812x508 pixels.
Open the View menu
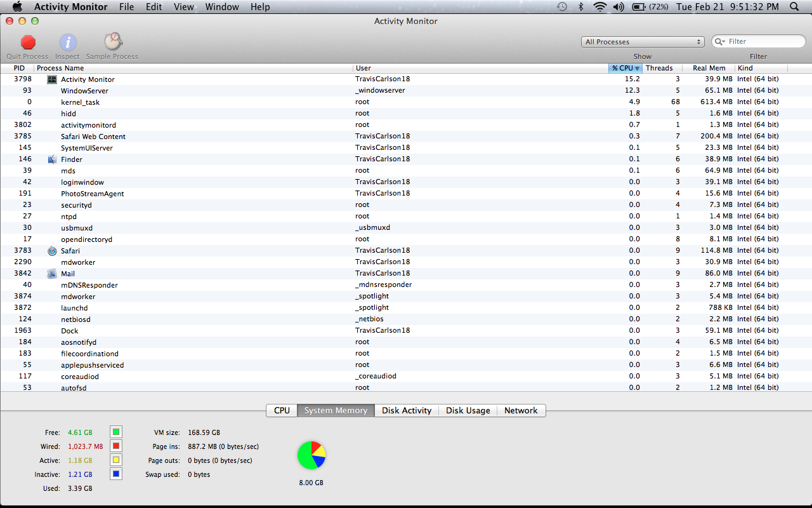184,7
